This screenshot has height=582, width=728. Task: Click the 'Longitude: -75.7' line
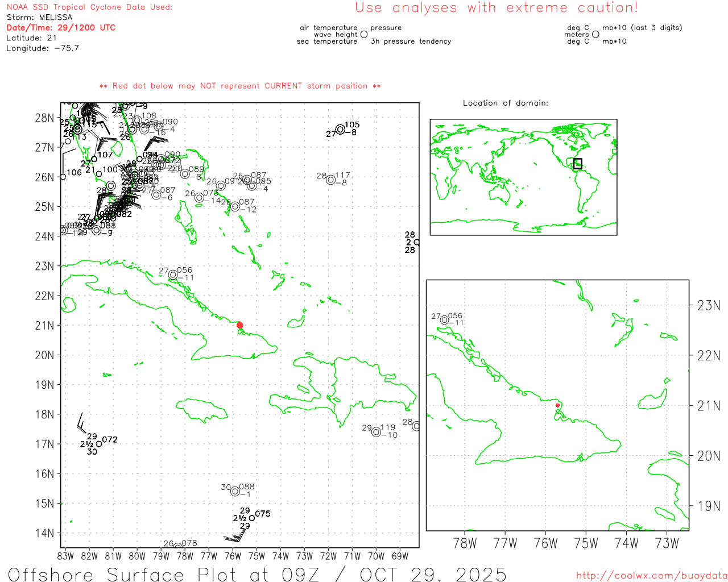point(43,48)
